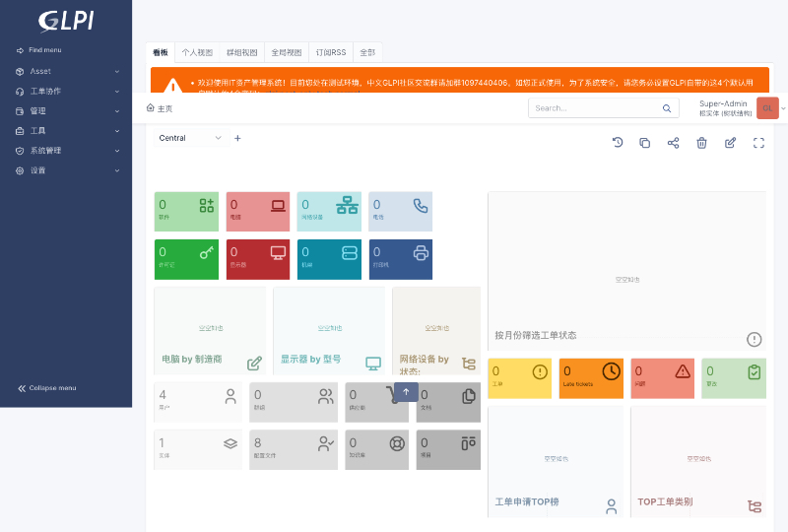788x532 pixels.
Task: Click the scroll-to-top arrow button
Action: click(x=406, y=392)
